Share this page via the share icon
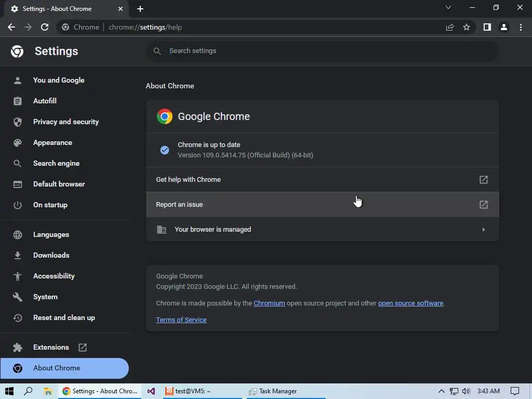The height and width of the screenshot is (399, 532). coord(450,27)
